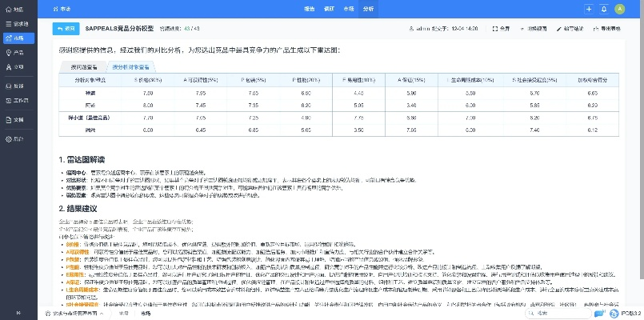The height and width of the screenshot is (320, 644).
Task: Open the settings gear 后台 sidebar item
Action: pos(18,138)
